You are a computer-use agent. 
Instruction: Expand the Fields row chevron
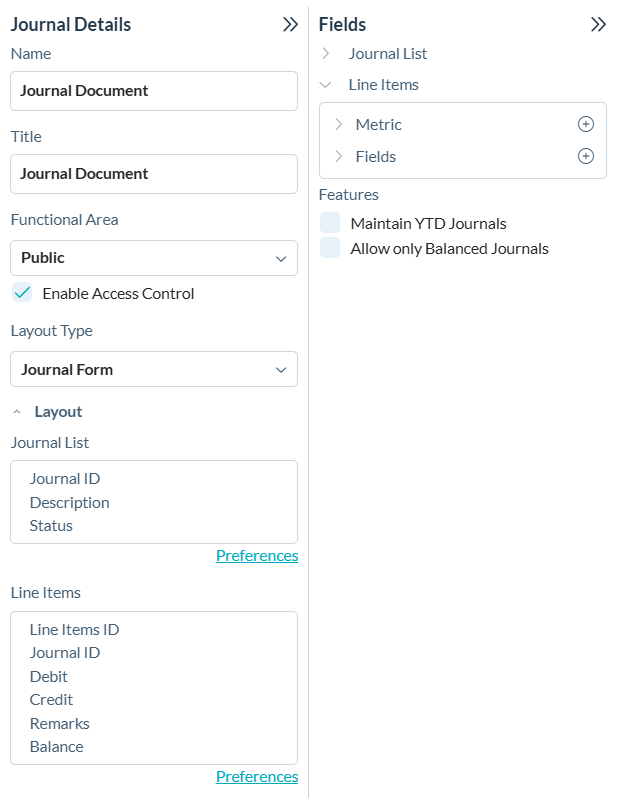pyautogui.click(x=338, y=156)
